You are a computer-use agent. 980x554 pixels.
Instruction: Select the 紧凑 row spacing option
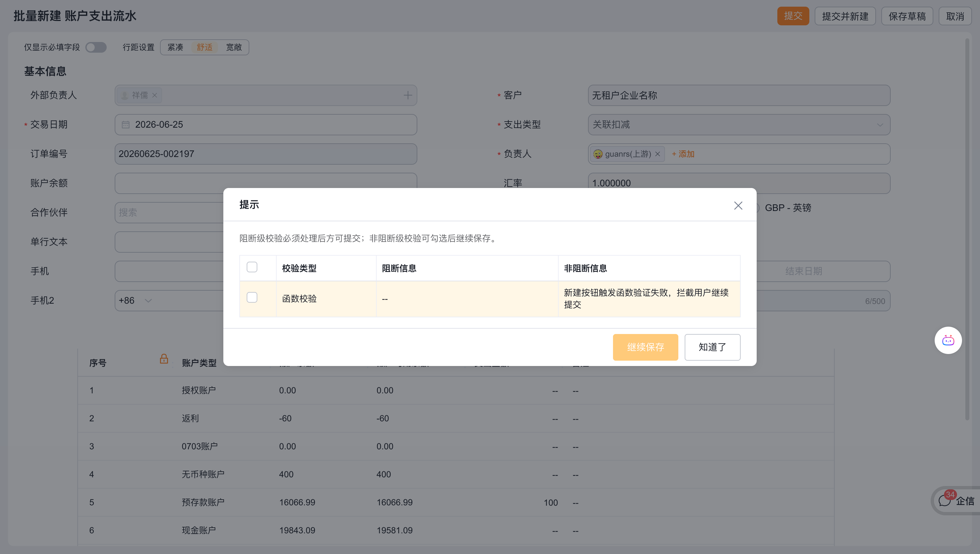coord(175,47)
